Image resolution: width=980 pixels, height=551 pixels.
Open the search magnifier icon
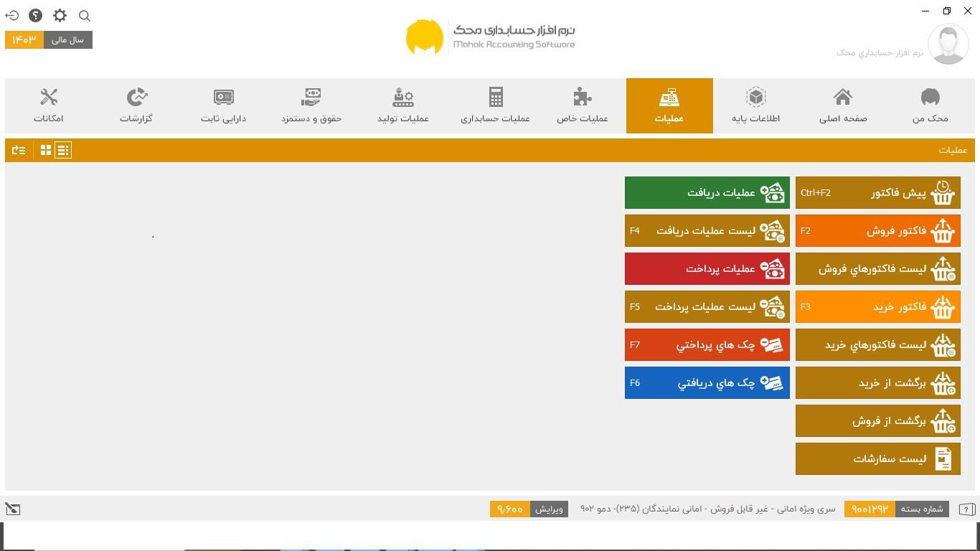click(x=84, y=15)
